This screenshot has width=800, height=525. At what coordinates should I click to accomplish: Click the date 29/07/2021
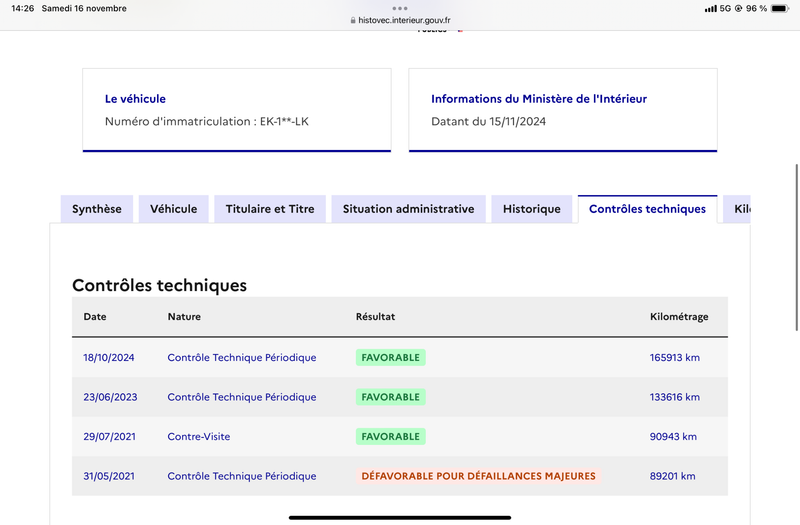point(110,437)
